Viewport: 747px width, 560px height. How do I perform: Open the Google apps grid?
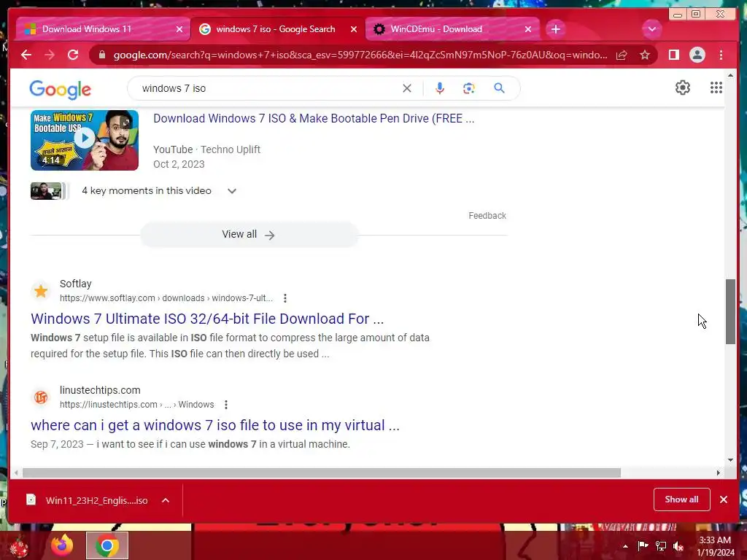click(x=716, y=87)
